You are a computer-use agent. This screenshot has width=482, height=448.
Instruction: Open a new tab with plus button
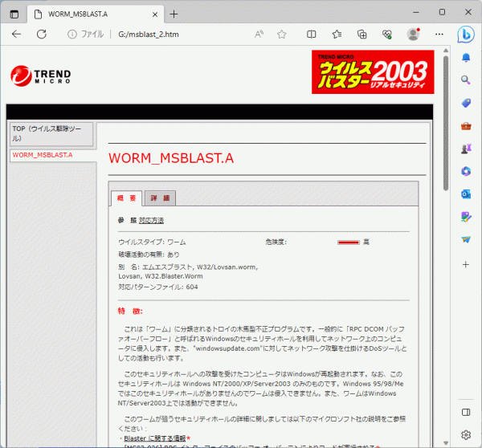click(x=174, y=14)
